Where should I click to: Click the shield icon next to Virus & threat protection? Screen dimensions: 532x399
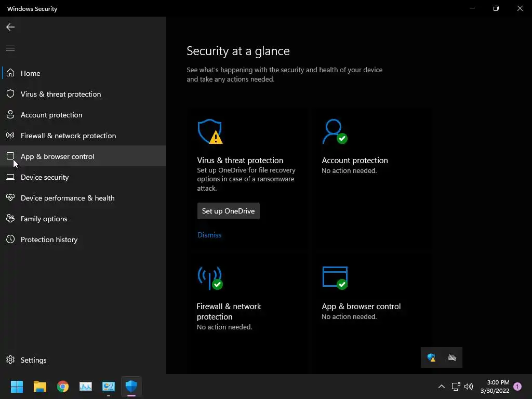click(x=10, y=94)
